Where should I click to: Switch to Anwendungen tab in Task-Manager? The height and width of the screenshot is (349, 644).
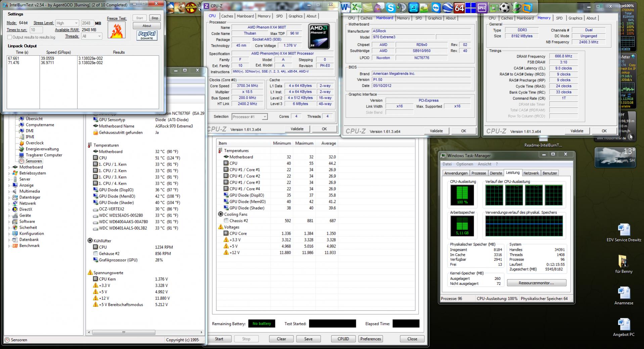(456, 173)
